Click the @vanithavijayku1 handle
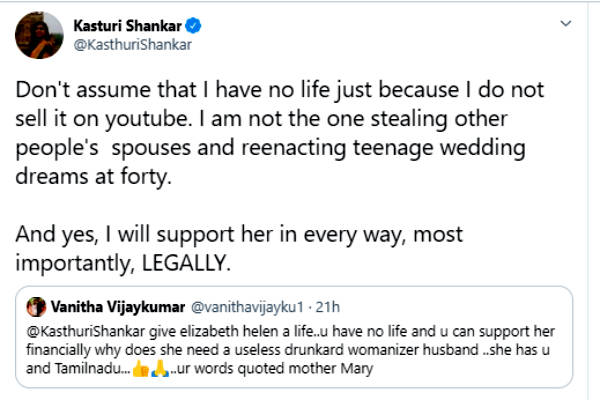The image size is (600, 400). (235, 305)
